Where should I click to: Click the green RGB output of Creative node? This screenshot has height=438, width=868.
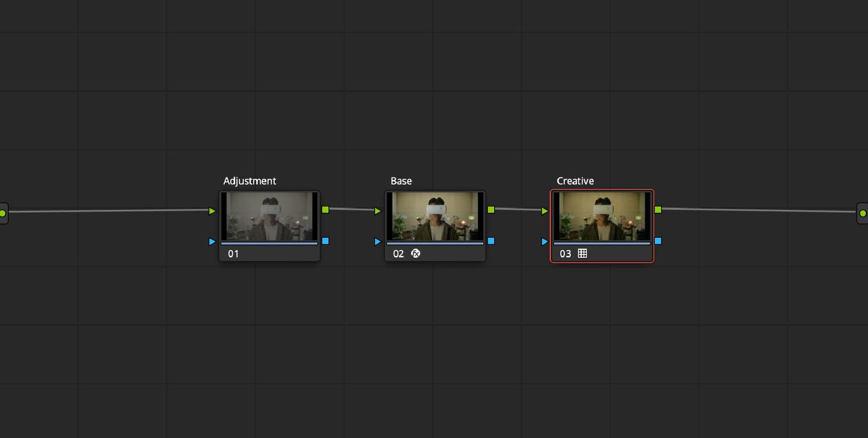pos(658,210)
